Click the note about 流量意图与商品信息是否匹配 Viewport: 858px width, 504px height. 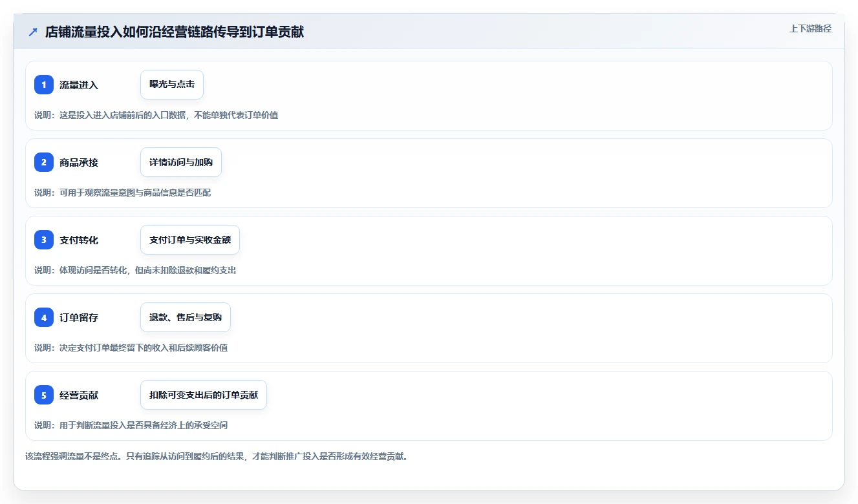point(123,193)
